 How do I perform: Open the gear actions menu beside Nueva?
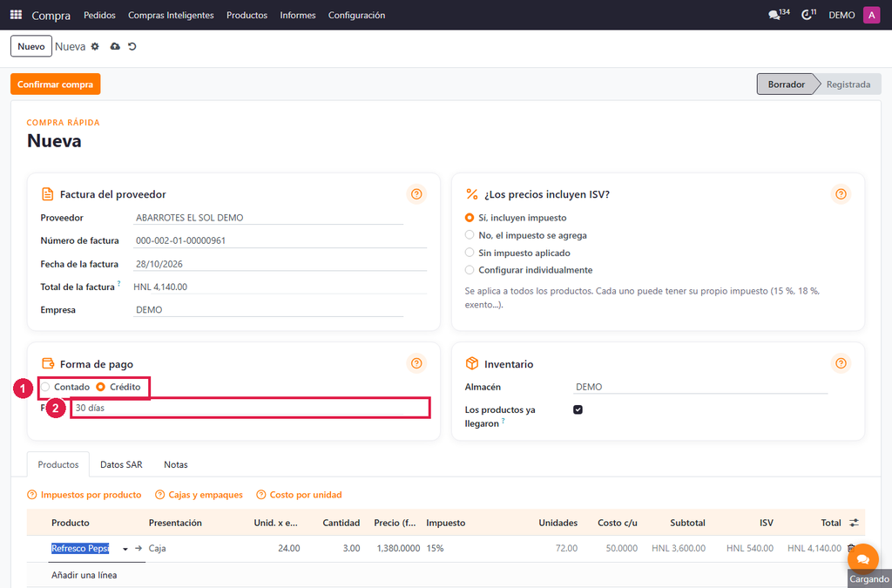(x=95, y=47)
